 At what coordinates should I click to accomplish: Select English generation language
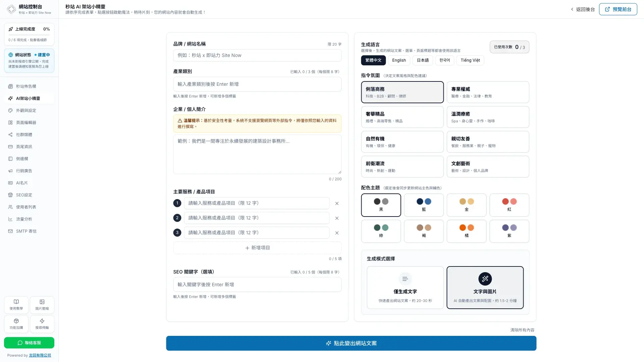click(399, 60)
